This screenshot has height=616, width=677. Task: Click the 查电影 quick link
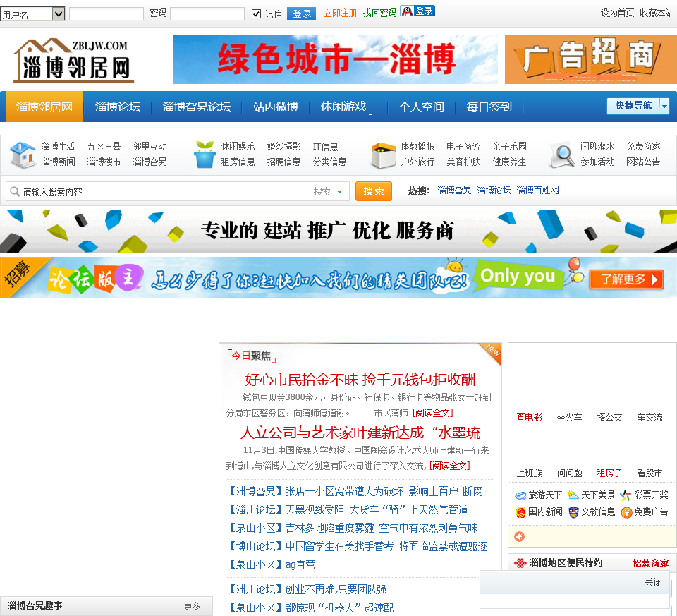point(529,417)
